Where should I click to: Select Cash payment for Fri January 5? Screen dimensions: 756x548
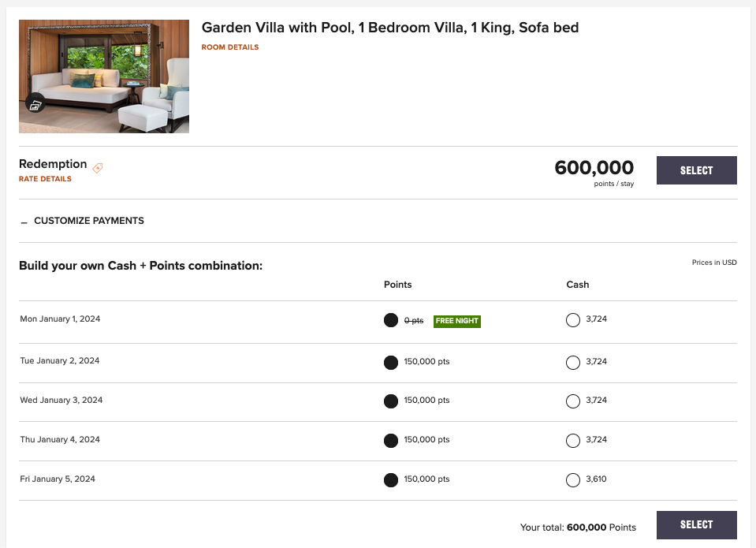[572, 479]
